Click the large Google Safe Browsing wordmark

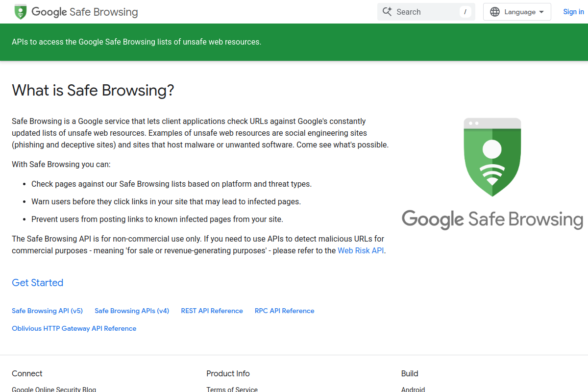[492, 220]
